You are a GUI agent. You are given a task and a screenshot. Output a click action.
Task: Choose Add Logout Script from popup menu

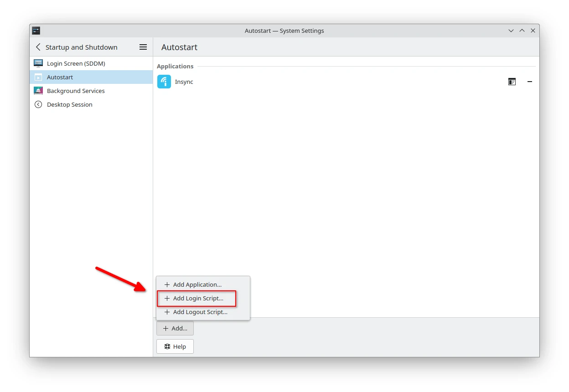(x=200, y=312)
